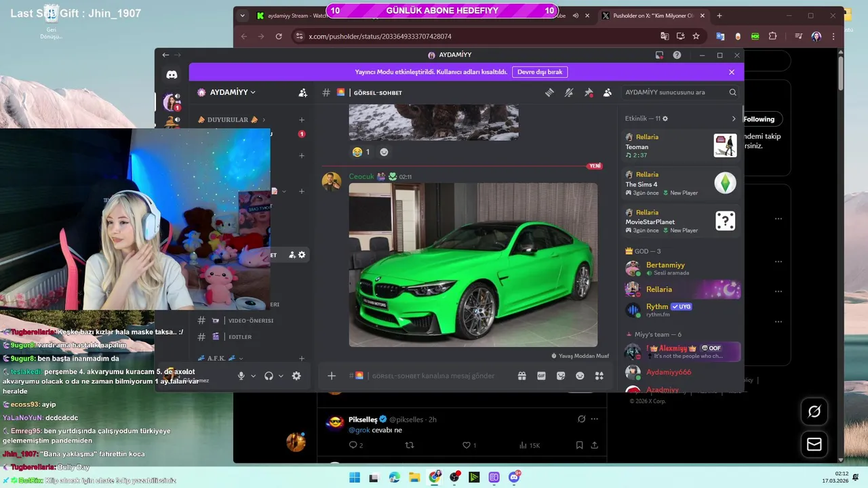Screen dimensions: 868x488
Task: Open the emoji picker in message box
Action: coord(580,375)
